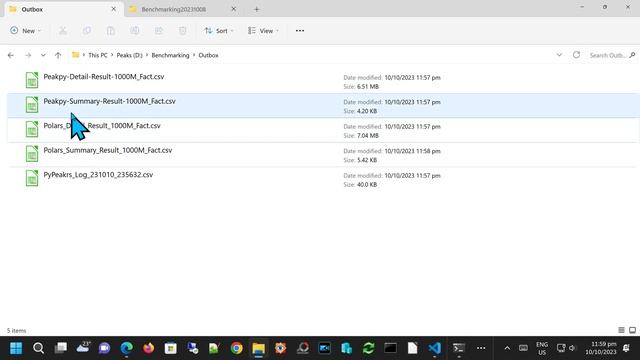Open the notifications bell icon

627,348
